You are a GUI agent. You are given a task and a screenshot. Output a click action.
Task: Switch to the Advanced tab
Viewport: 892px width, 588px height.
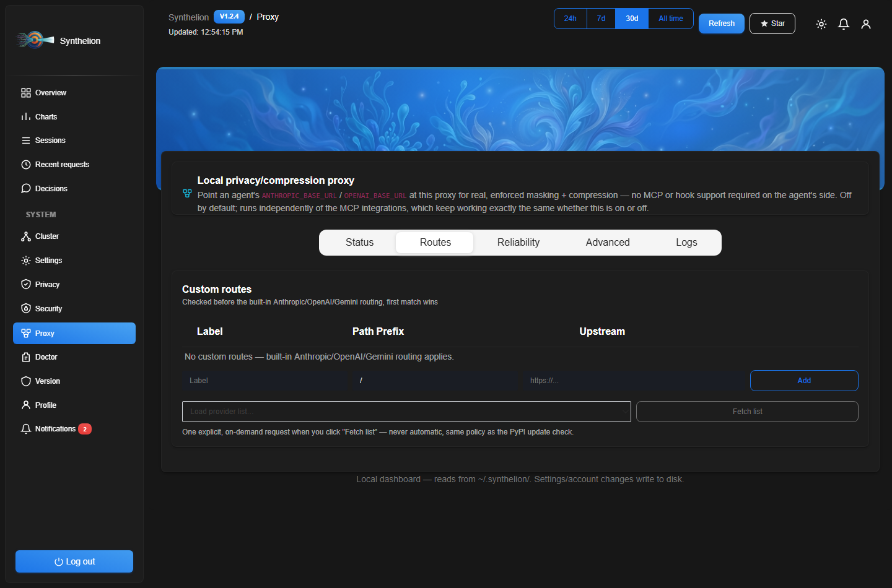click(x=608, y=243)
